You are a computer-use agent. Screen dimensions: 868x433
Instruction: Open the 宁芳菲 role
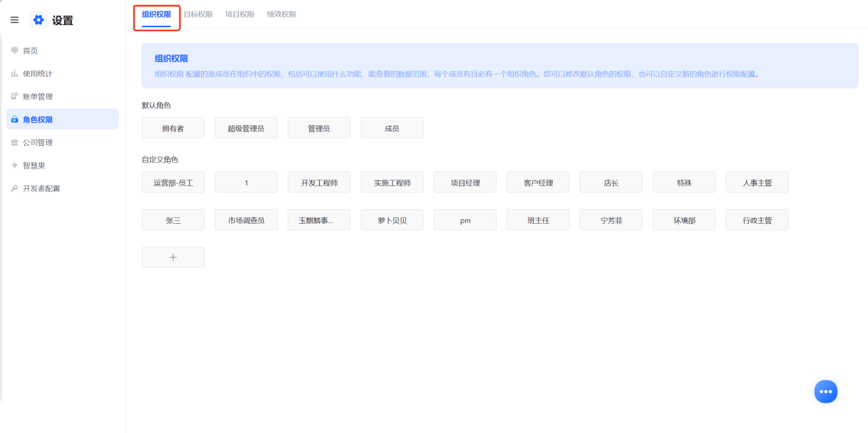pos(611,220)
